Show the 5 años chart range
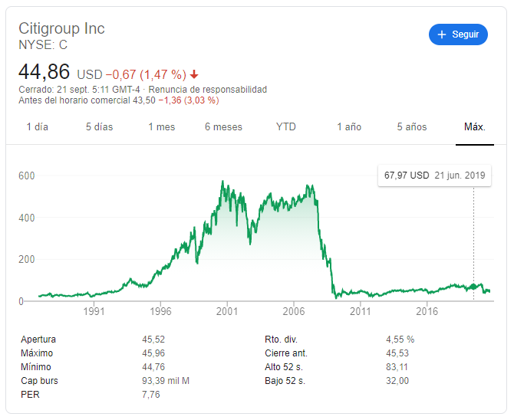Image resolution: width=514 pixels, height=420 pixels. pyautogui.click(x=412, y=127)
